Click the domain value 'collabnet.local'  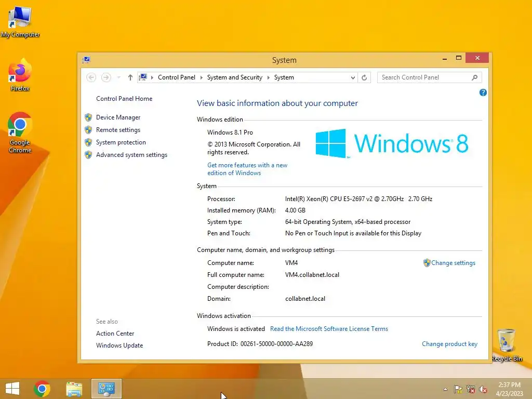pyautogui.click(x=305, y=299)
